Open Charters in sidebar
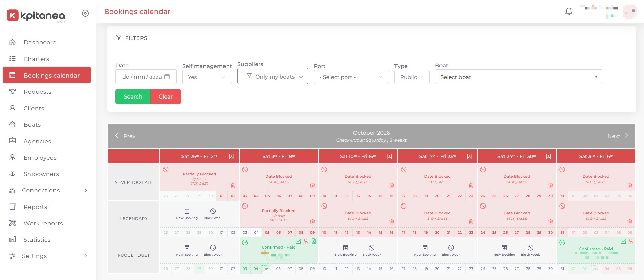This screenshot has width=644, height=280. (47, 59)
